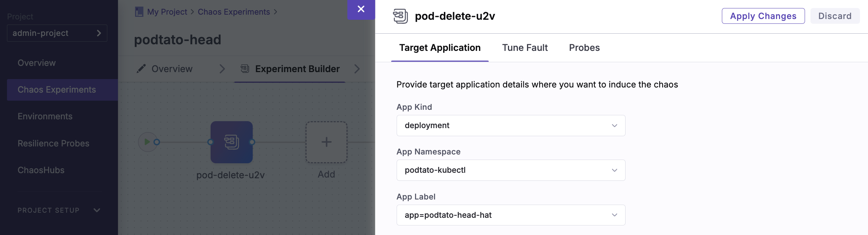Click the fault icon next to panel title
The width and height of the screenshot is (868, 235).
coord(400,16)
